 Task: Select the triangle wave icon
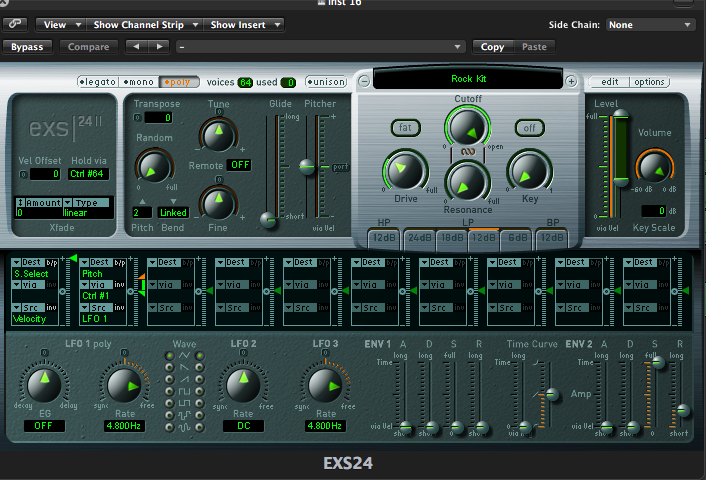pos(184,356)
